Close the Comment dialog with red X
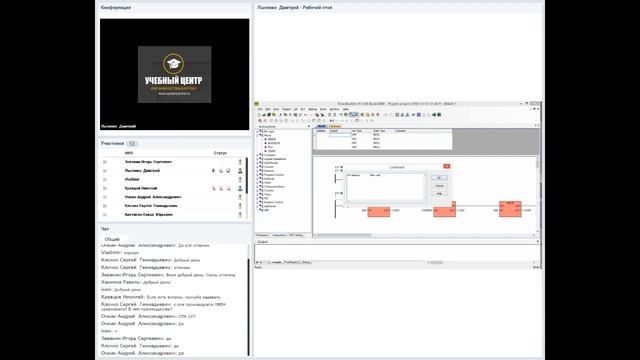This screenshot has height=360, width=640. (447, 167)
